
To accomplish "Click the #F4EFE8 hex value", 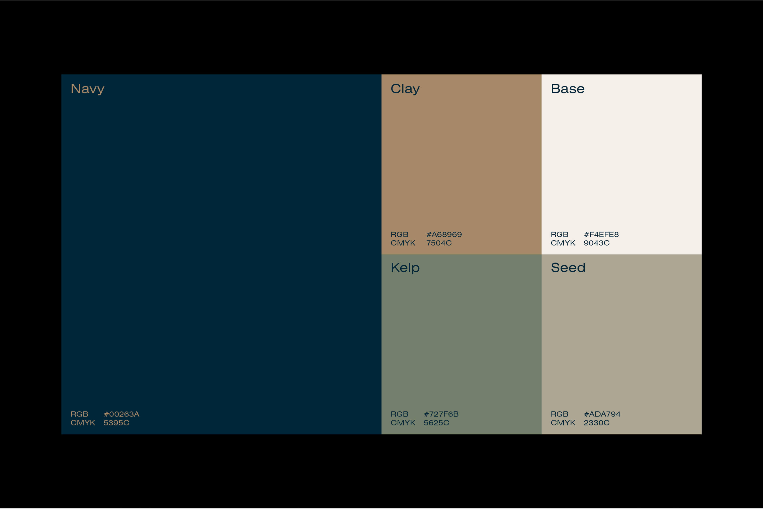I will [601, 234].
